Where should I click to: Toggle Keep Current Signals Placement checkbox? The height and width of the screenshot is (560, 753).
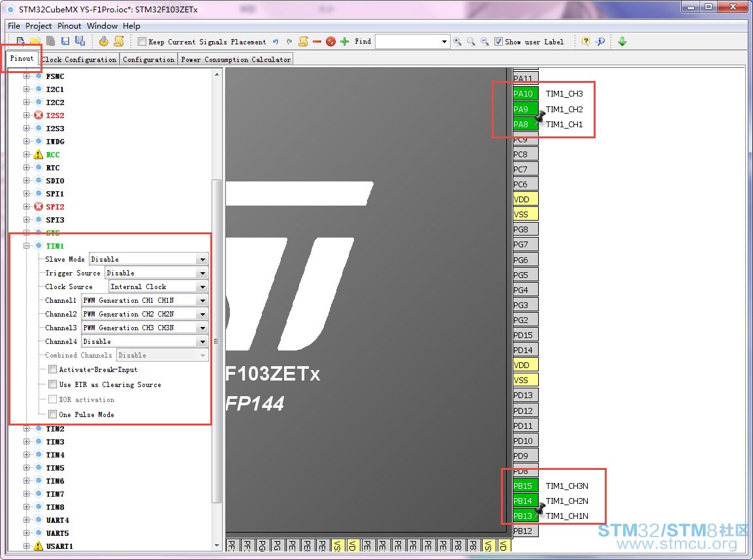click(142, 42)
